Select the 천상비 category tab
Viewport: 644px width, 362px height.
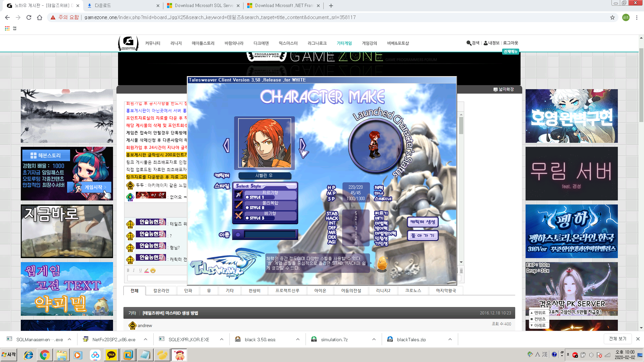pos(255,291)
